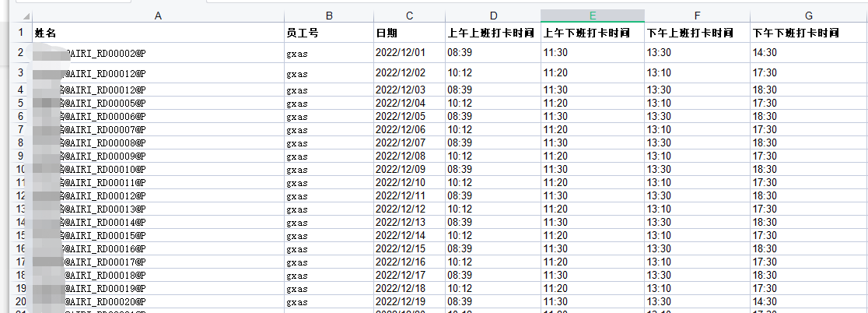Screen dimensions: 868x313
Task: Click the date cell 2022/12/05
Action: tap(410, 116)
